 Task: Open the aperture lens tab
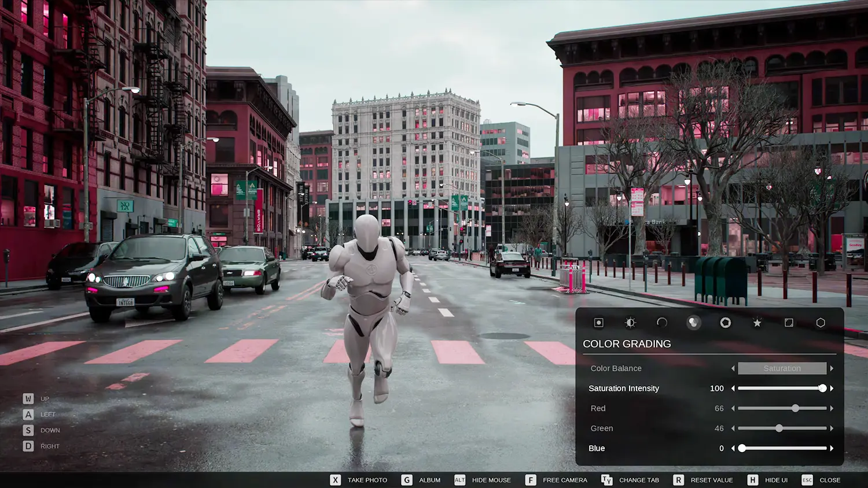click(x=725, y=323)
